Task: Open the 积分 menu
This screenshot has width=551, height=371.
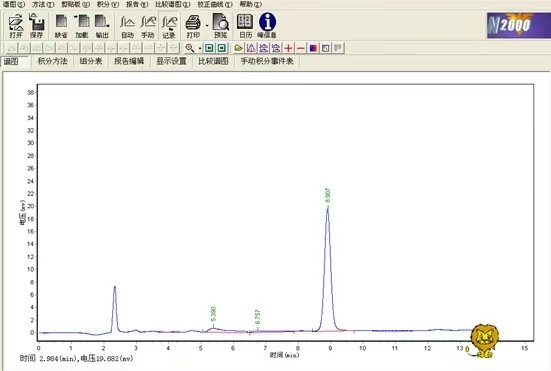Action: 108,5
